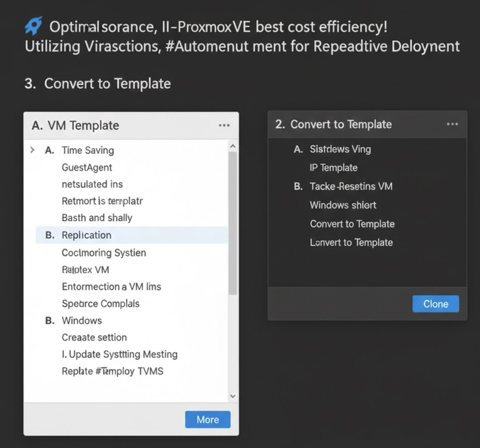Viewport: 480px width, 448px height.
Task: Click the blue rocket icon
Action: tap(33, 26)
